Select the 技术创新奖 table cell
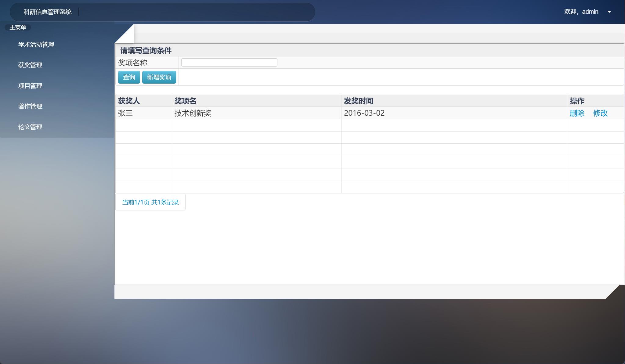This screenshot has width=625, height=364. (193, 113)
